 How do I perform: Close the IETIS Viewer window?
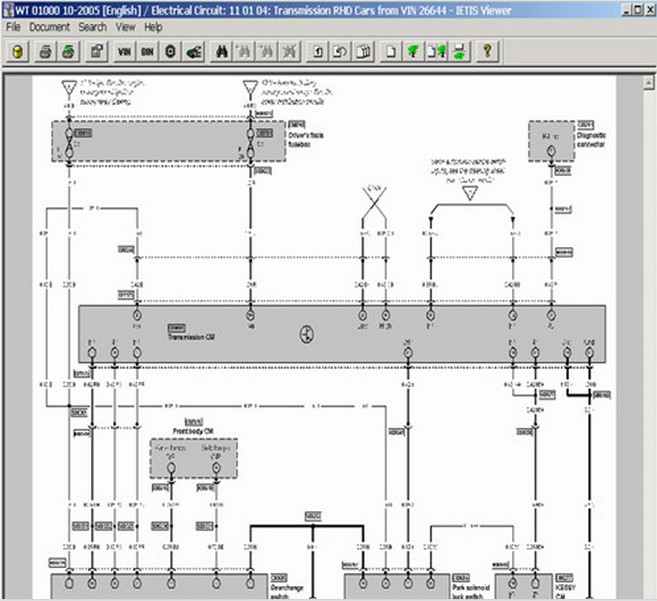(x=649, y=10)
